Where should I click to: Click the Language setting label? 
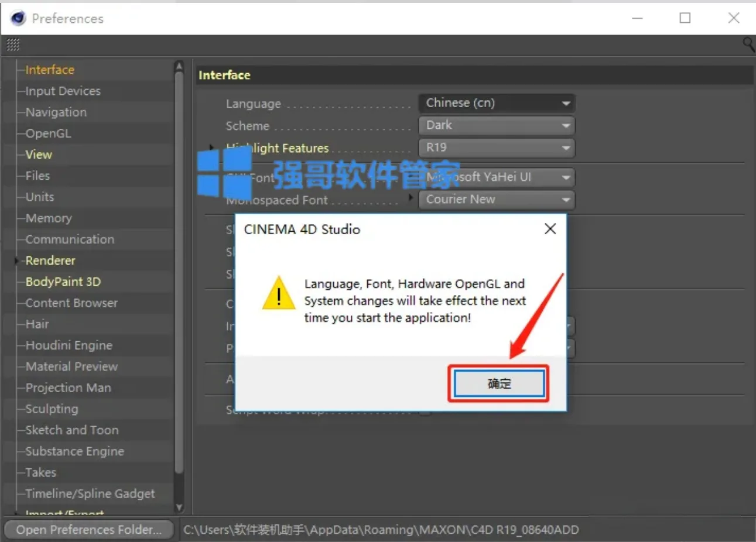tap(254, 104)
